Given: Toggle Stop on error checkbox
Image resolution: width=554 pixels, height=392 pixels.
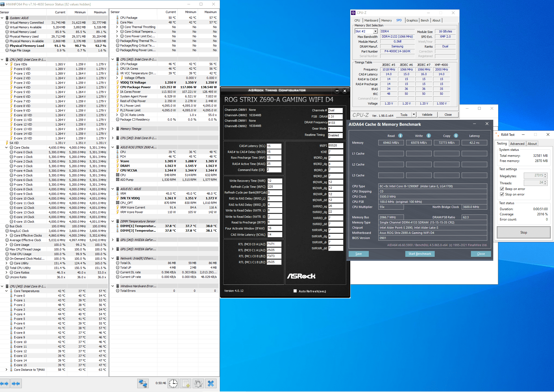Looking at the screenshot, I should 502,194.
